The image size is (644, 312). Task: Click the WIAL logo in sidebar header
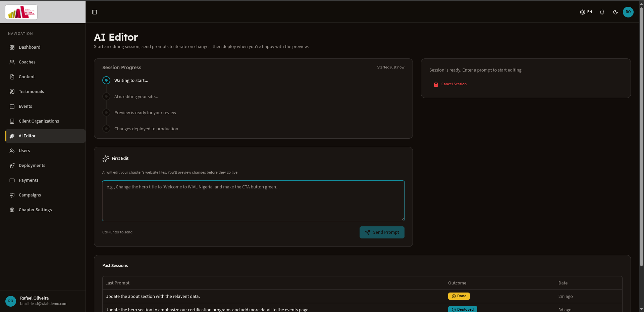21,12
